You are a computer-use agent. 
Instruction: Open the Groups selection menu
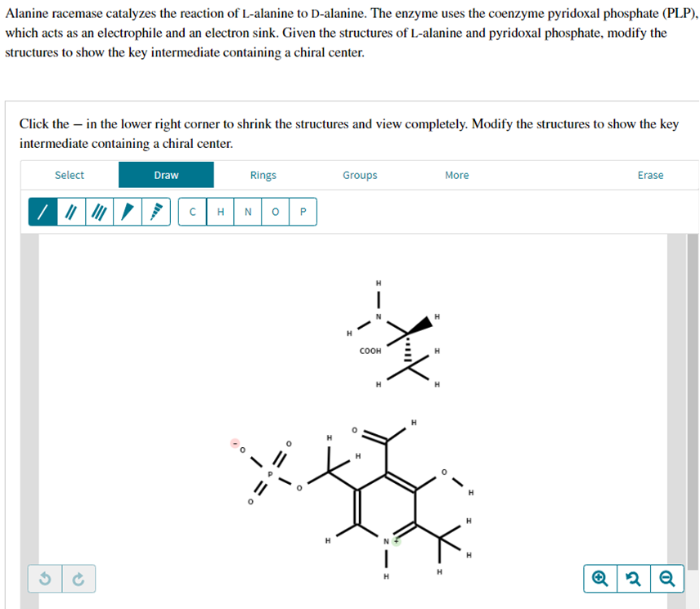360,175
